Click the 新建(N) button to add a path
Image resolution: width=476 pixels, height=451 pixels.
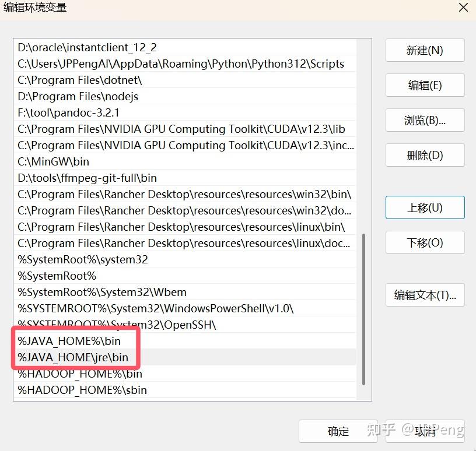click(425, 50)
